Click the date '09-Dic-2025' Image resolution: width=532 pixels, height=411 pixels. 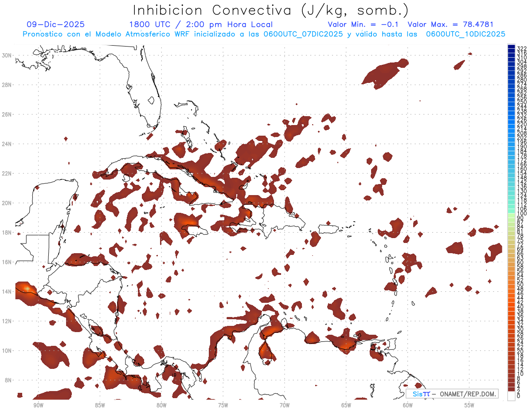55,25
